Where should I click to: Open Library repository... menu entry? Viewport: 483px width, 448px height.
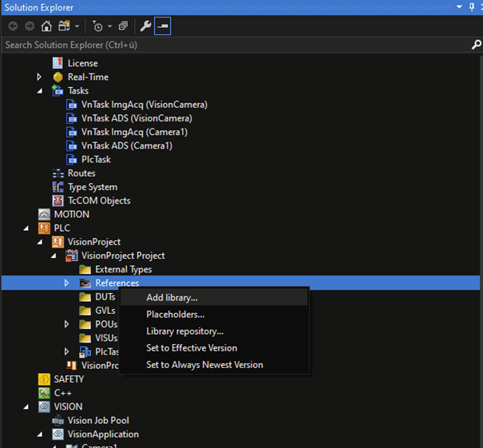[x=214, y=331]
